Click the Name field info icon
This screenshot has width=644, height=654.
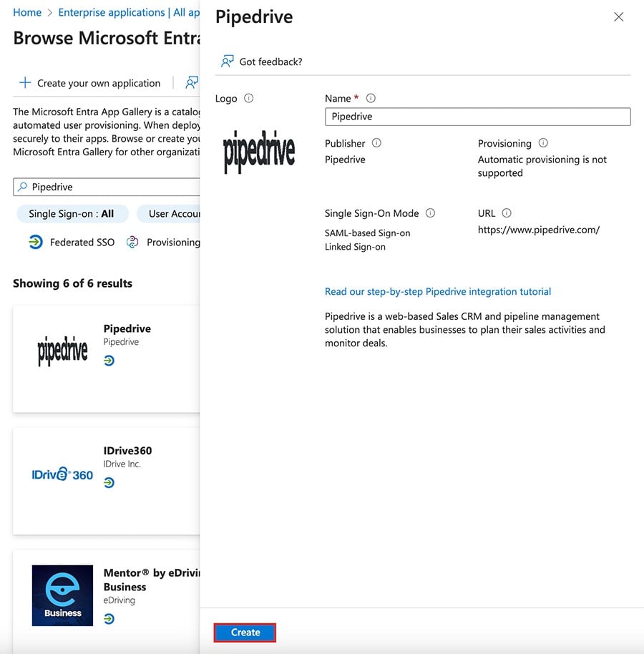pos(371,97)
